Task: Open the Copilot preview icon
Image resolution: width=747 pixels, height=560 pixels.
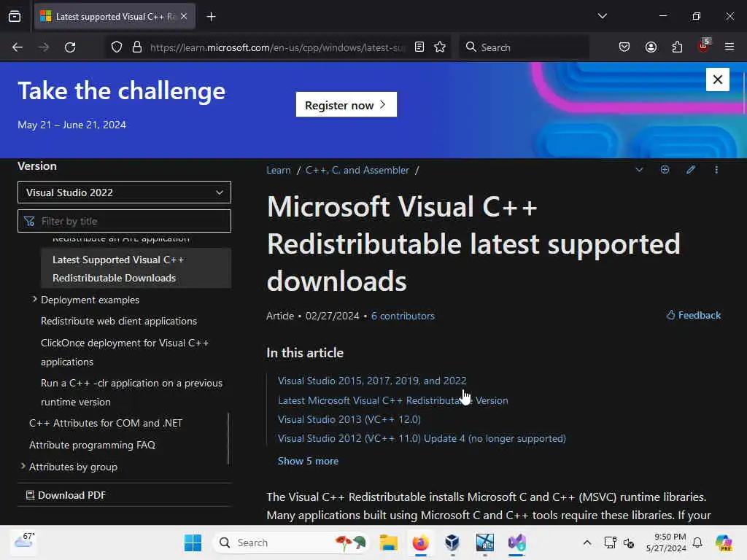Action: click(x=723, y=542)
